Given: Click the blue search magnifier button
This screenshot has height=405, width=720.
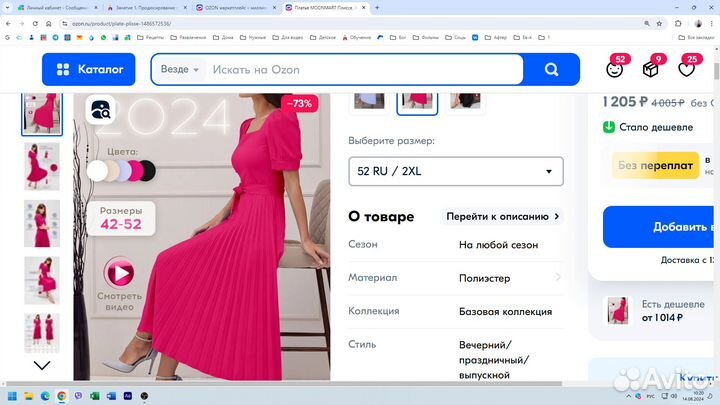Looking at the screenshot, I should pos(551,69).
